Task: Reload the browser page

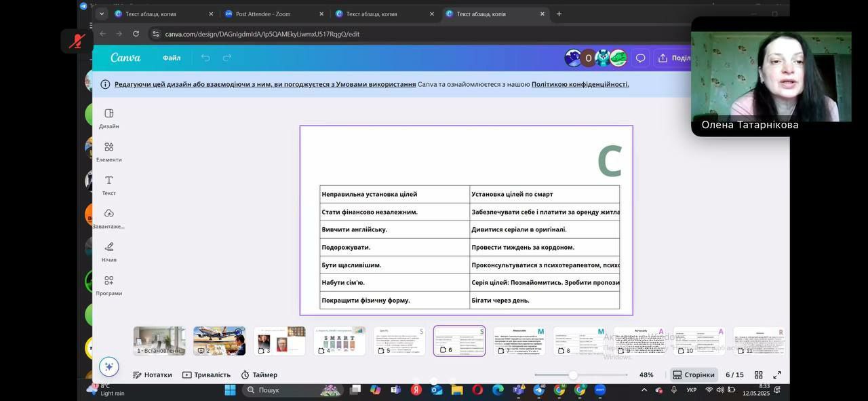Action: pos(136,34)
